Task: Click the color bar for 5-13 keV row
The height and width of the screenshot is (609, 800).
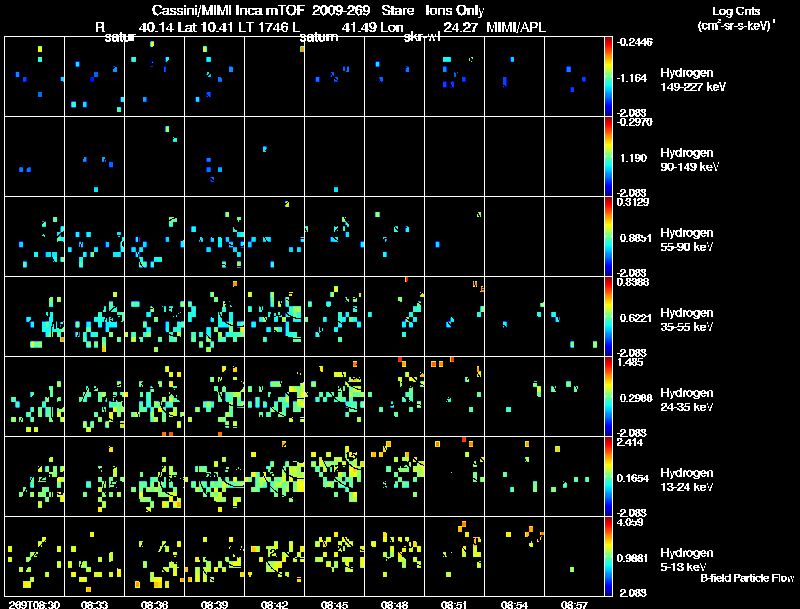Action: [x=608, y=556]
